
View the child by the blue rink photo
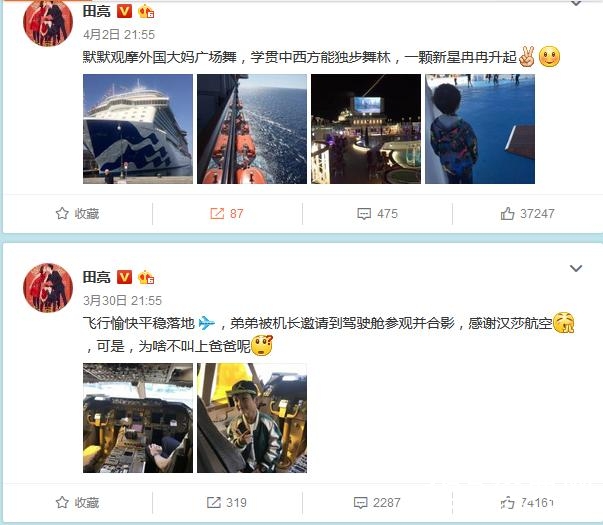(480, 129)
